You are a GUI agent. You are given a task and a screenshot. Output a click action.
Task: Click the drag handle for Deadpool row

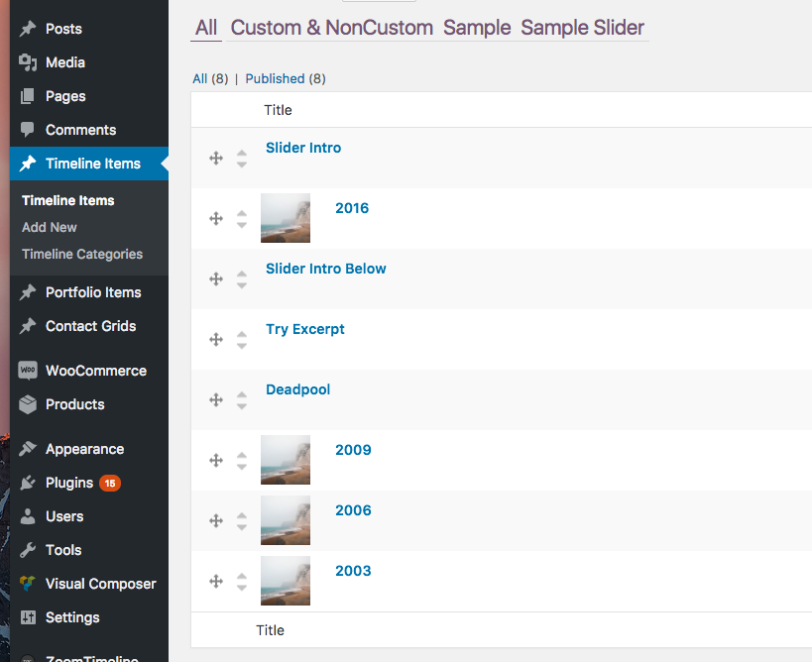(x=216, y=400)
